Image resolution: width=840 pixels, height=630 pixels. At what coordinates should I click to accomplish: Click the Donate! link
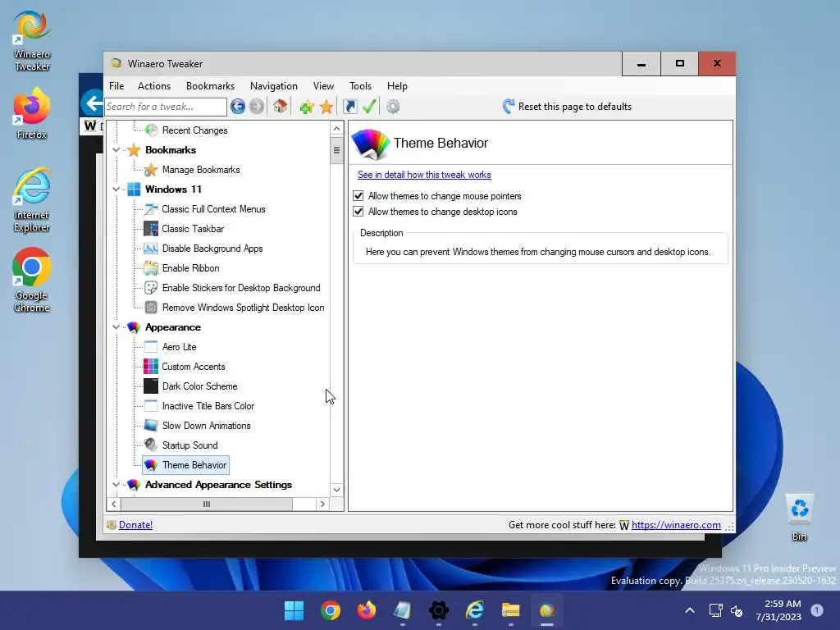pyautogui.click(x=135, y=525)
